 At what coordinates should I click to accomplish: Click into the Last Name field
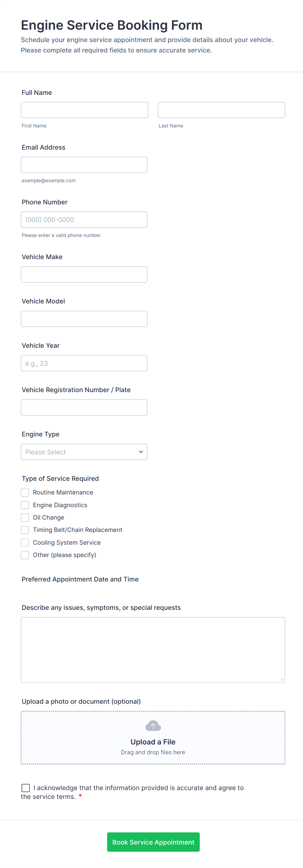click(x=221, y=110)
